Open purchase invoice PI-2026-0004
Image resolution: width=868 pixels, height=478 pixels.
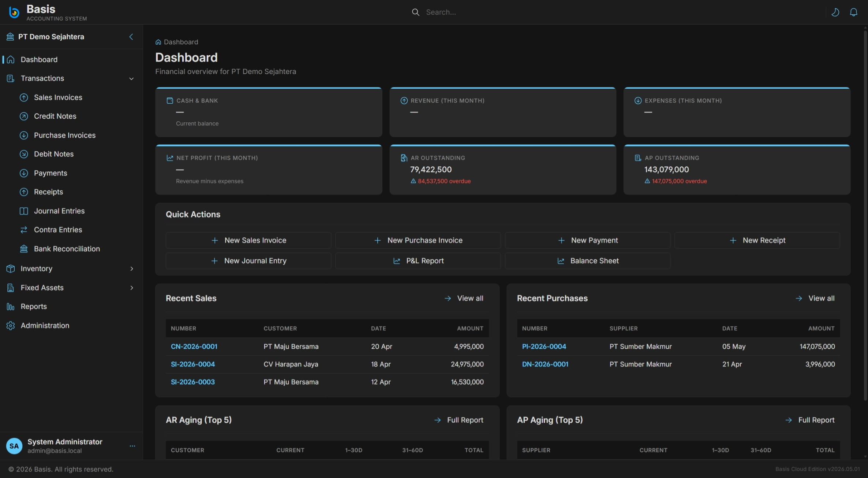544,347
